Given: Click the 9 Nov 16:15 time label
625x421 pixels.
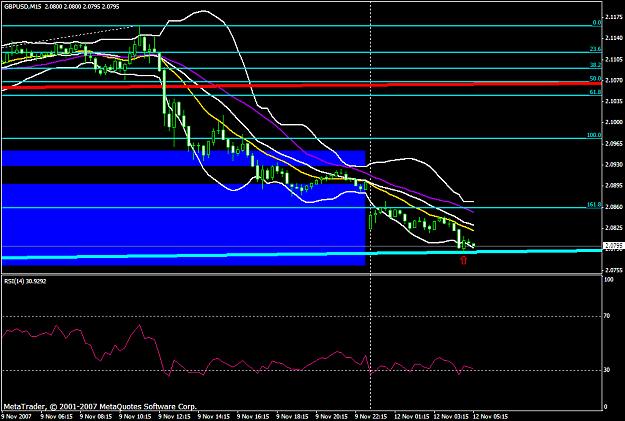Looking at the screenshot, I should [253, 417].
